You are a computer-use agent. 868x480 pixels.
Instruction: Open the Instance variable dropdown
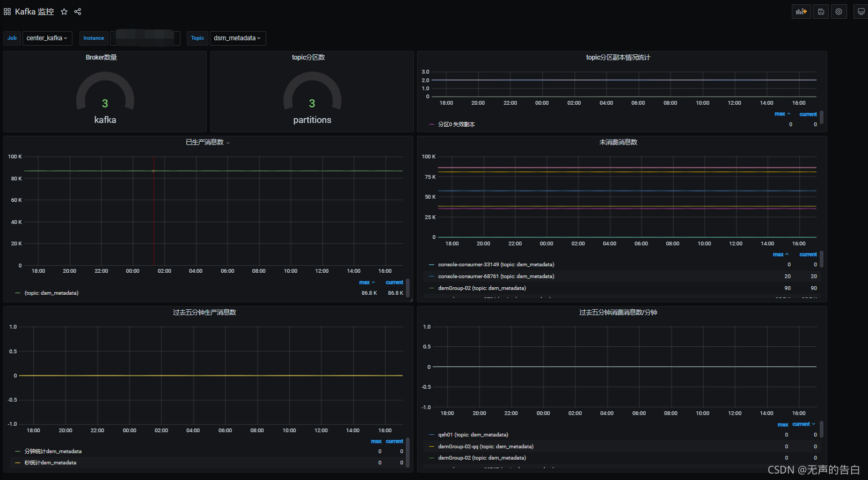tap(145, 38)
